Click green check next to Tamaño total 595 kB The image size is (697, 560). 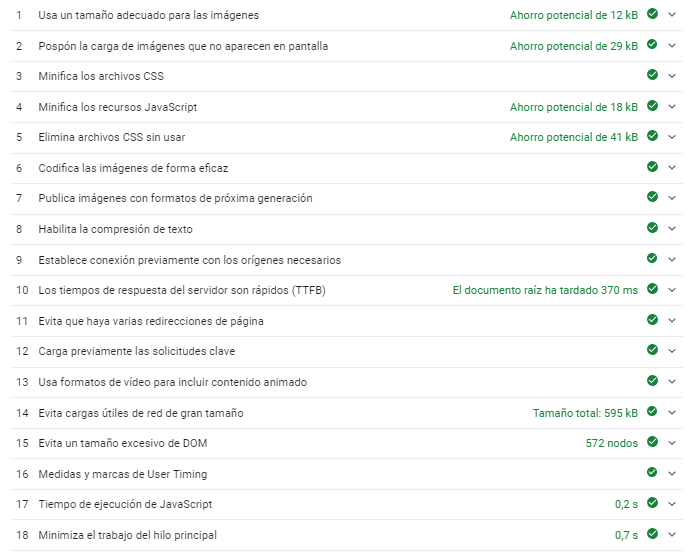(652, 412)
